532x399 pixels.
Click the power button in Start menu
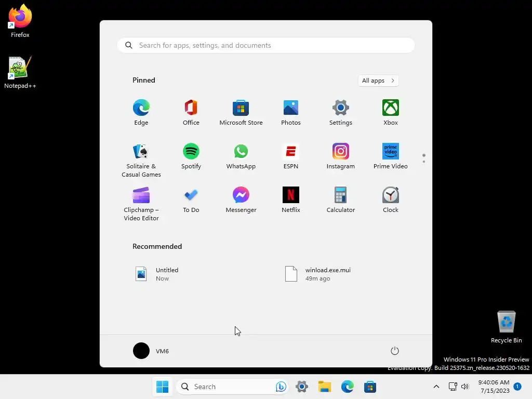[395, 351]
